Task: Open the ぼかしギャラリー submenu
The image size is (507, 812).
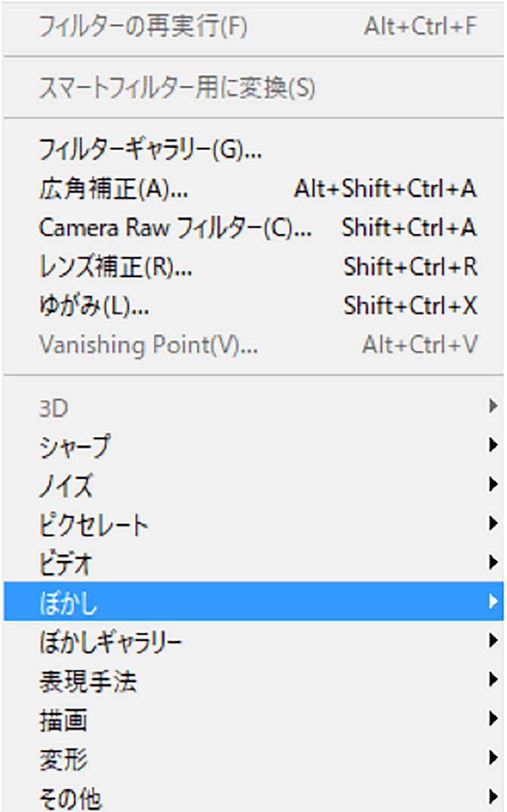Action: tap(110, 641)
